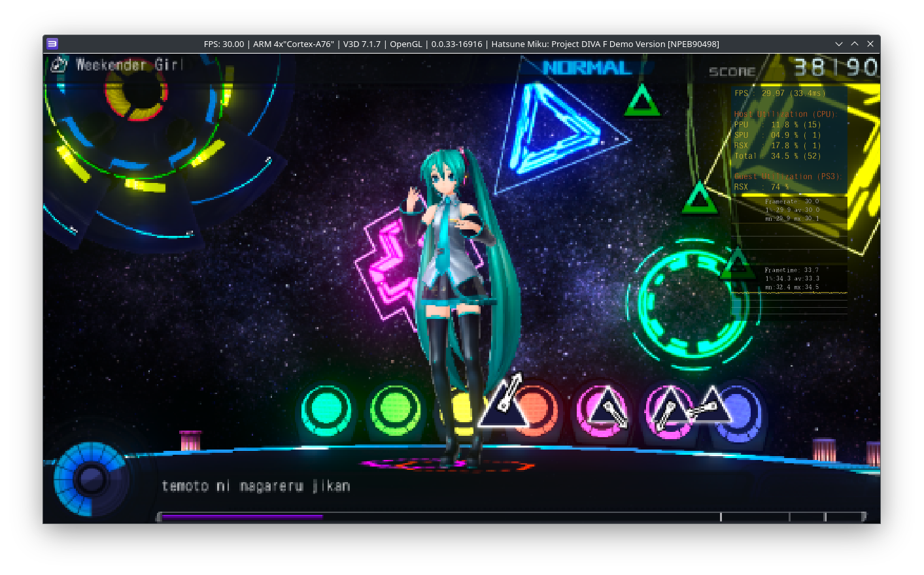The width and height of the screenshot is (924, 575).
Task: Click the music note icon beside Weekender Girl
Action: pyautogui.click(x=59, y=64)
